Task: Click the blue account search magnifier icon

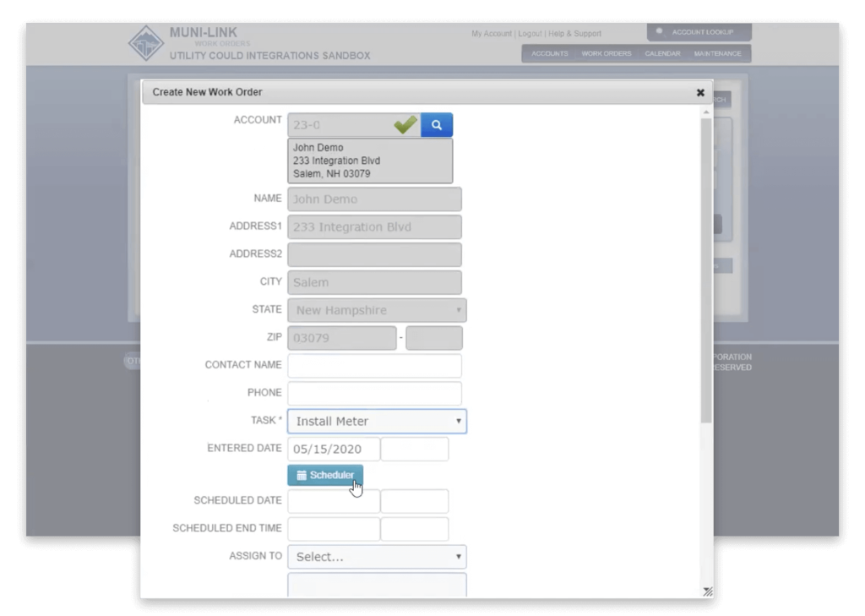Action: pos(436,125)
